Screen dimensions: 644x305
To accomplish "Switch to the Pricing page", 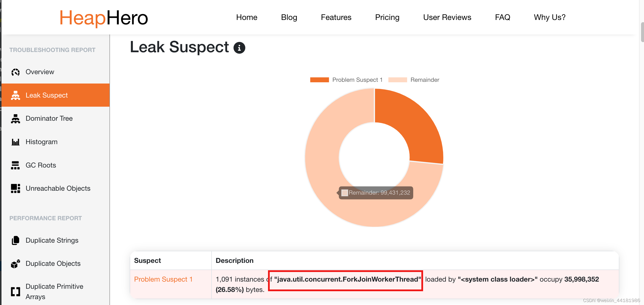I will pos(387,17).
